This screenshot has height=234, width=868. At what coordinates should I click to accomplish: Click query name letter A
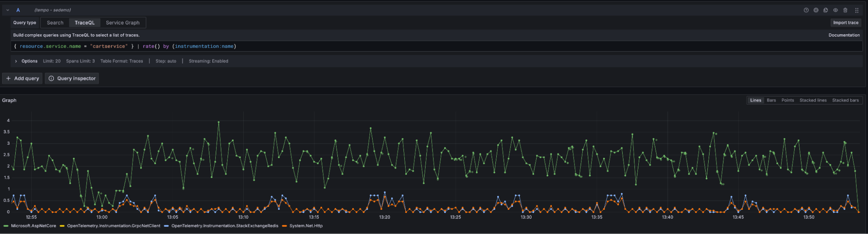[x=18, y=10]
